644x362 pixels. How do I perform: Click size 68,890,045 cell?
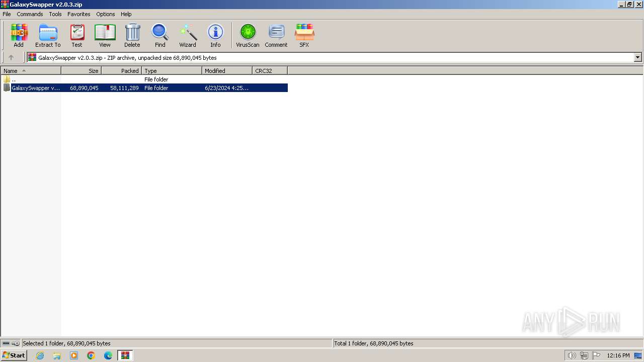pos(84,88)
